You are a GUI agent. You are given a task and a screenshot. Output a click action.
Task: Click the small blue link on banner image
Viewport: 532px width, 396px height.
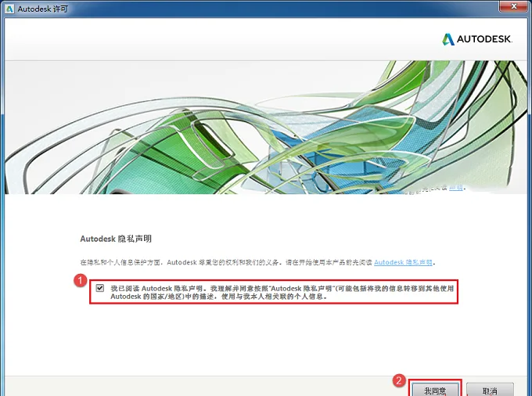[456, 187]
